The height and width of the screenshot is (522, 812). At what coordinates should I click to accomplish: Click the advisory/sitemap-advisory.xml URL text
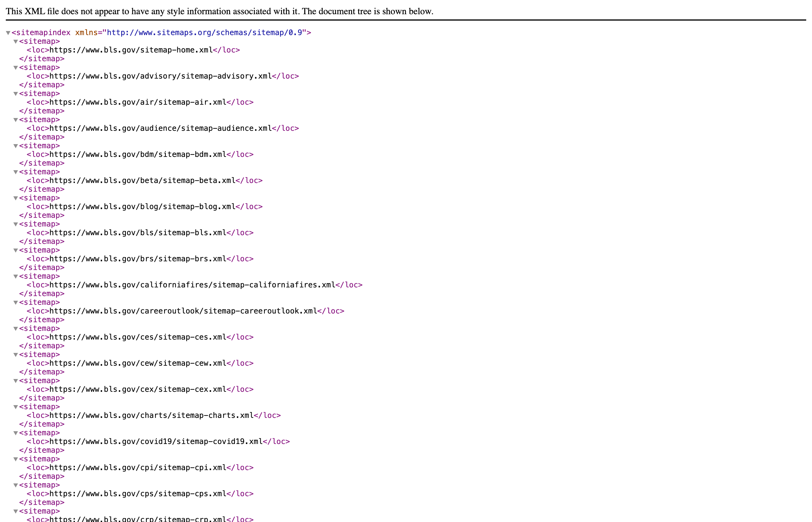161,76
